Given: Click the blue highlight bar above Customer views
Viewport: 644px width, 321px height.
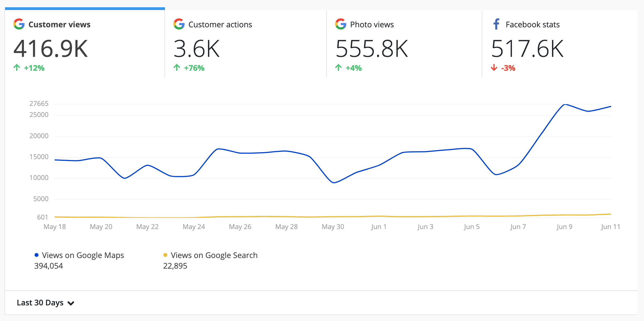Looking at the screenshot, I should click(84, 9).
